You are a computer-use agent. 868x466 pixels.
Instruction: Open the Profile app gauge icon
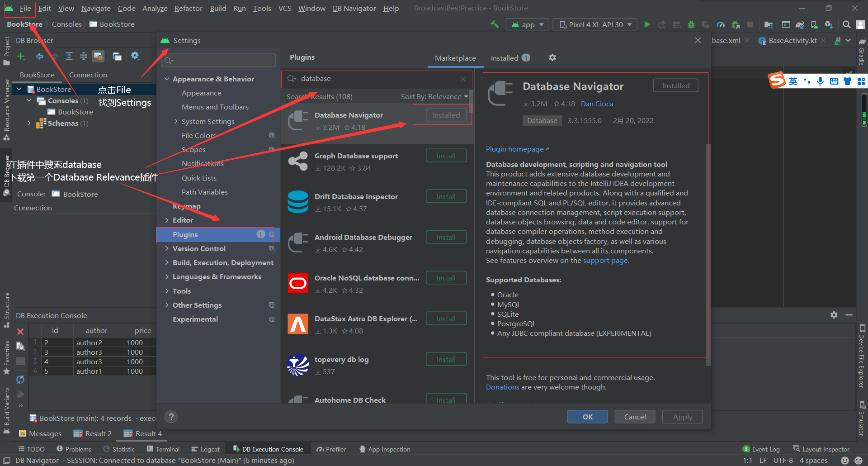(721, 24)
